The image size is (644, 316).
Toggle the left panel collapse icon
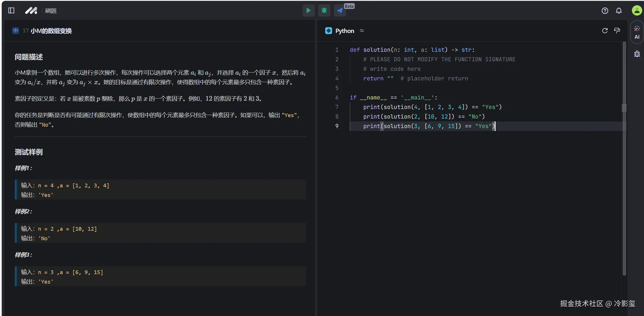click(x=11, y=10)
